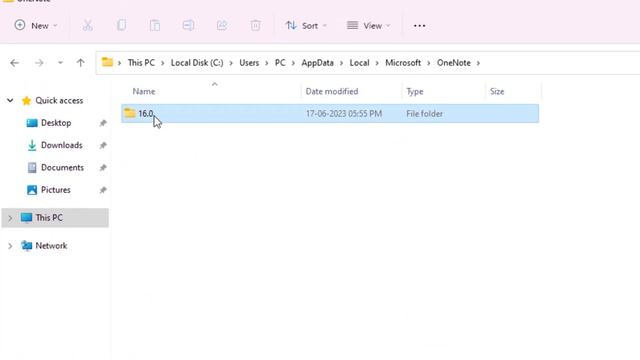The width and height of the screenshot is (640, 360).
Task: Go forward with the right arrow
Action: click(x=39, y=63)
